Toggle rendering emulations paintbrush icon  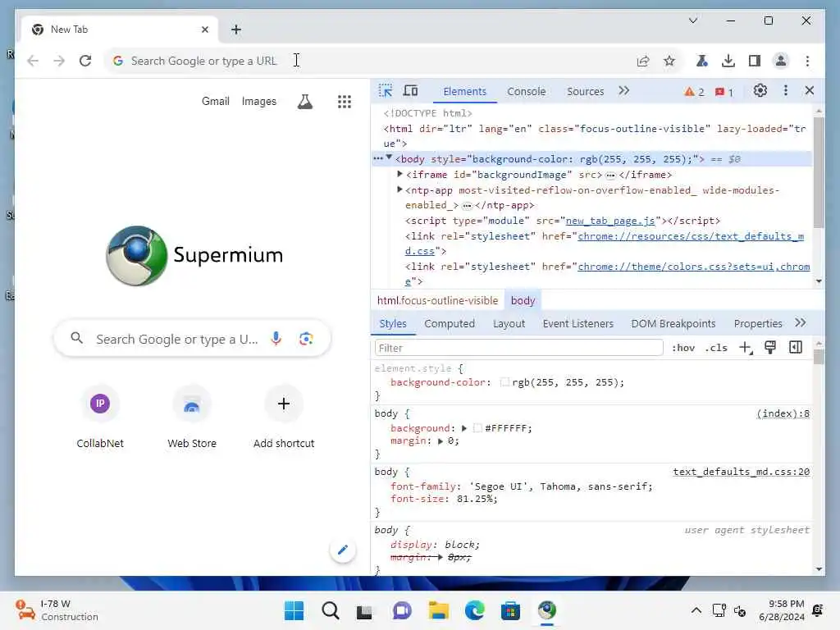click(769, 348)
